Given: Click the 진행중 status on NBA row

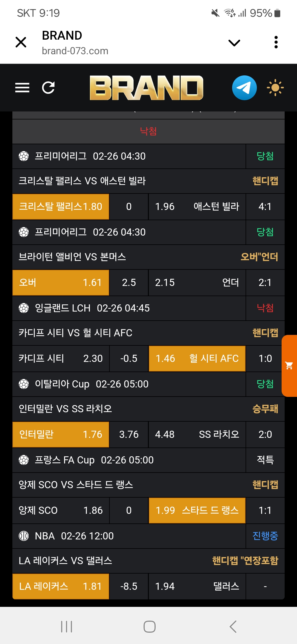Looking at the screenshot, I should (x=265, y=536).
